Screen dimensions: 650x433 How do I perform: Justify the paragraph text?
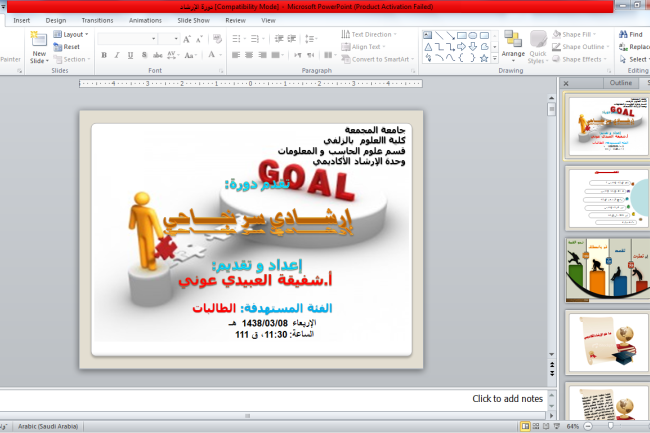click(277, 55)
